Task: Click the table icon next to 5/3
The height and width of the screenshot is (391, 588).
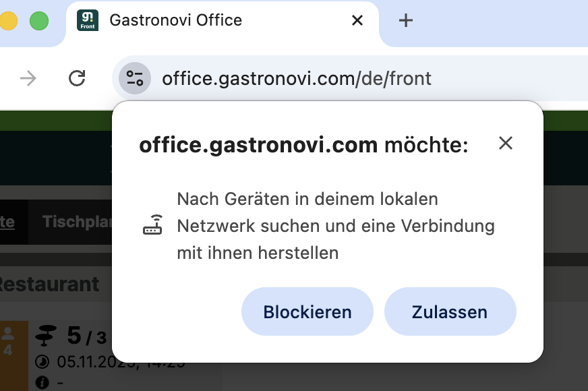Action: pos(47,333)
